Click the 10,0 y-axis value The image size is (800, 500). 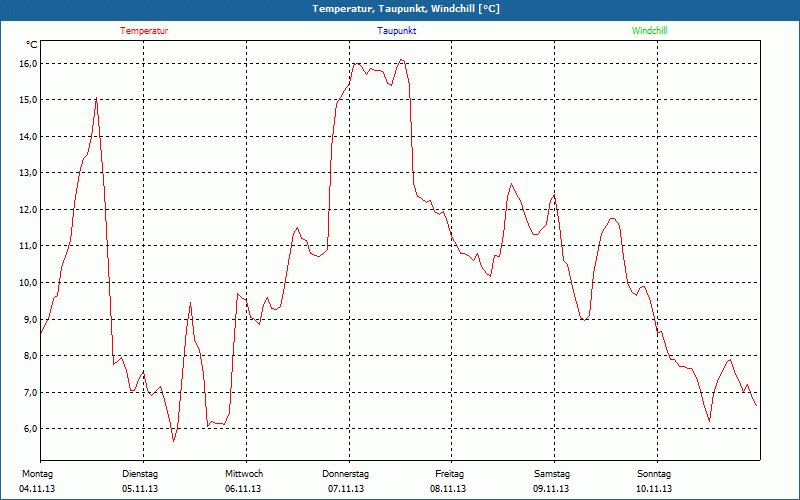29,282
